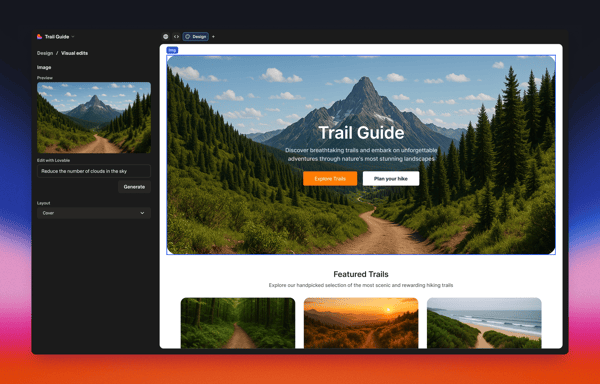The height and width of the screenshot is (384, 600).
Task: Click the Plan your hike button
Action: click(x=391, y=179)
